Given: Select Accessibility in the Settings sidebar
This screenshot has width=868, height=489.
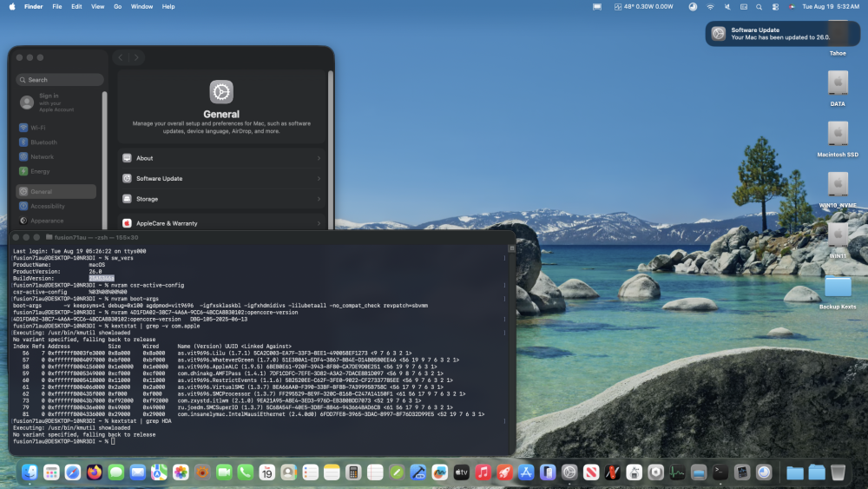Looking at the screenshot, I should pos(56,206).
